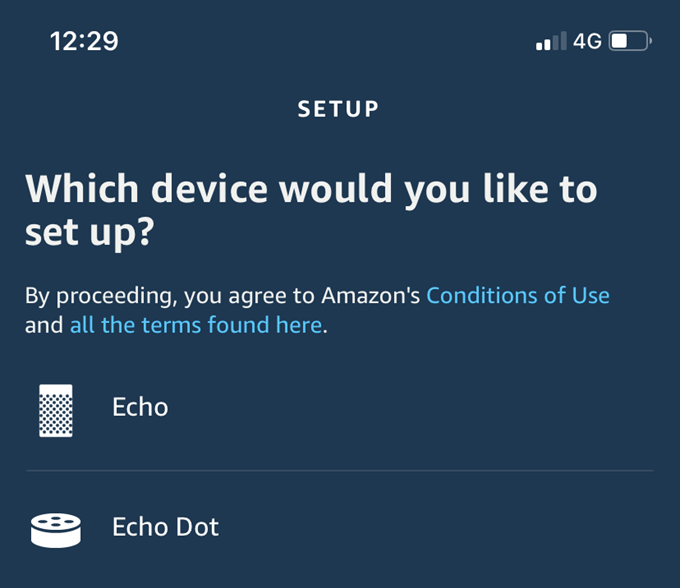Tap the word "Amazon's" in the agreement text
Viewport: 680px width, 588px height.
click(x=370, y=295)
